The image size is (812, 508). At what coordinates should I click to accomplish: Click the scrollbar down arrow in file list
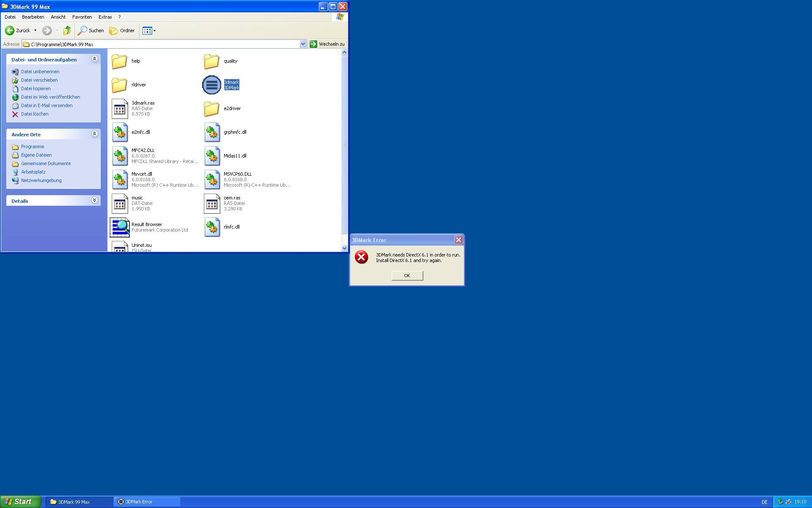tap(344, 248)
